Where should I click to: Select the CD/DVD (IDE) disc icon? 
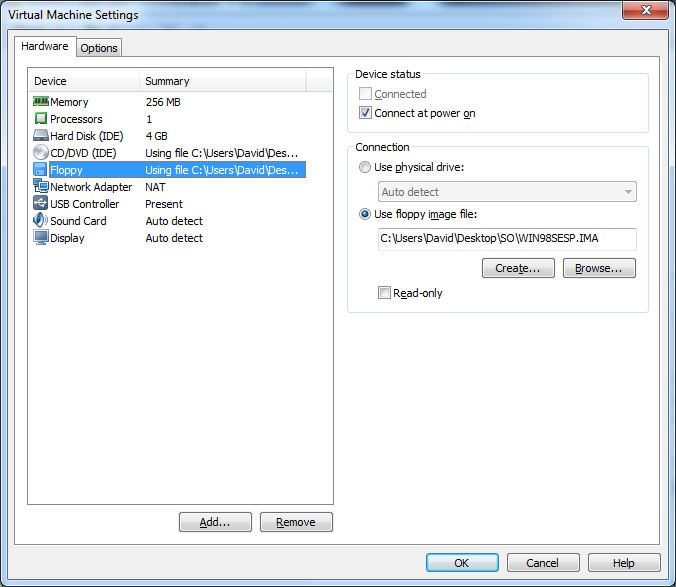pyautogui.click(x=41, y=153)
